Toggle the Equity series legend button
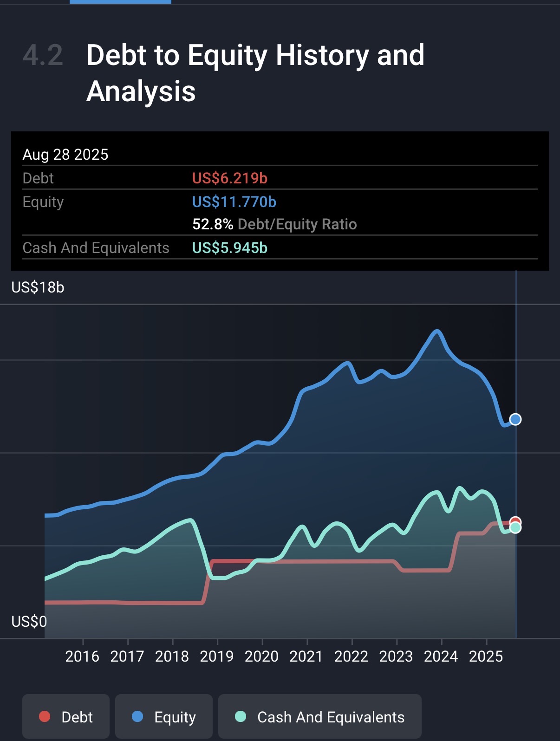Viewport: 560px width, 741px height. 163,717
